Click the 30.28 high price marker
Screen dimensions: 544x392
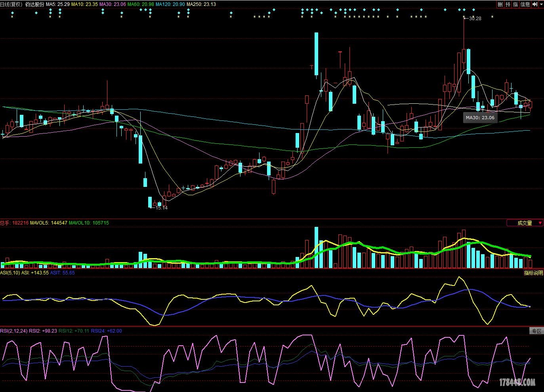(x=475, y=19)
